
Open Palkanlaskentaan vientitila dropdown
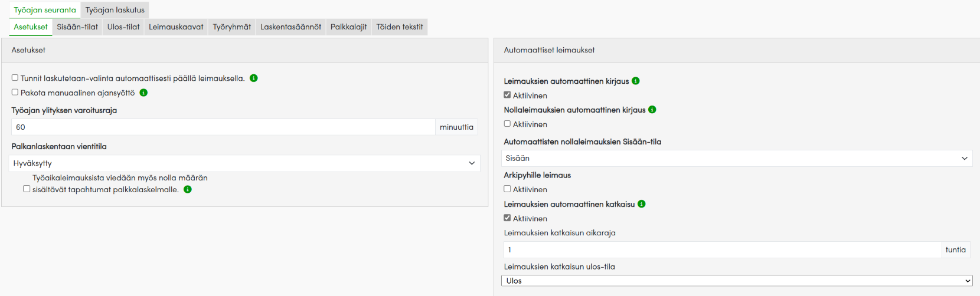point(244,163)
